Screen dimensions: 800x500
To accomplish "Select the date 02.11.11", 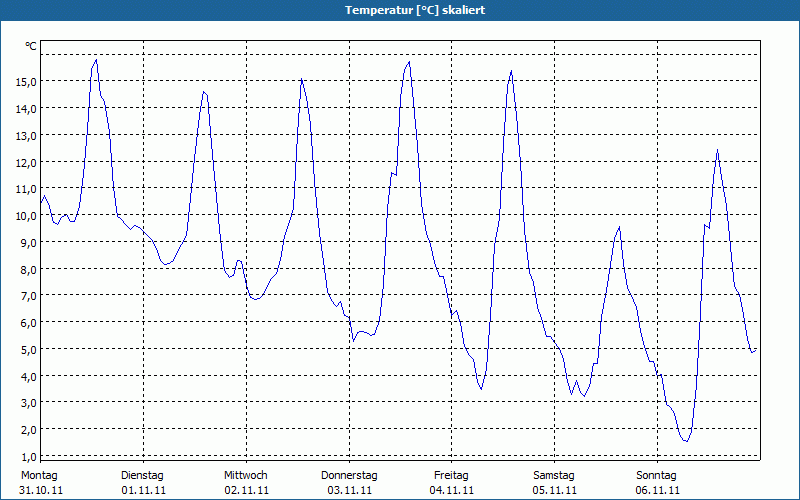I will (246, 491).
